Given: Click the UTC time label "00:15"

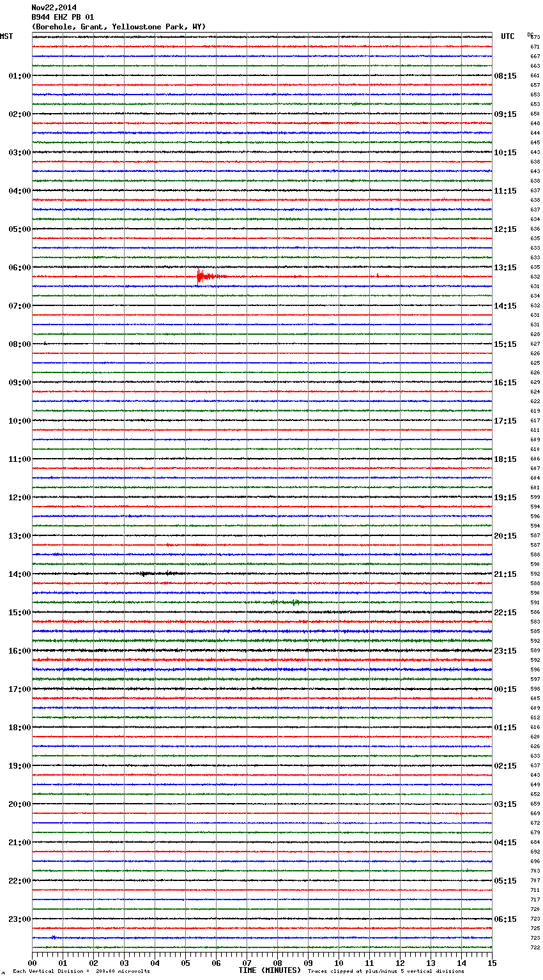Looking at the screenshot, I should pos(505,689).
